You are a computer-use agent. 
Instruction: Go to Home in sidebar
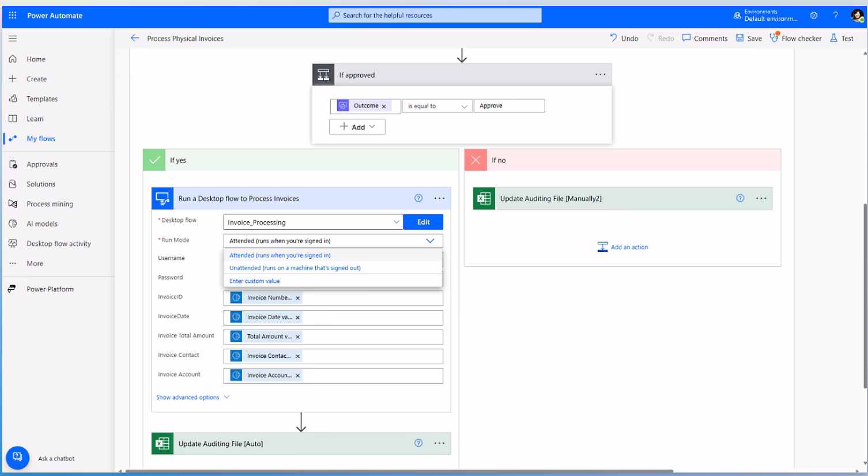(x=36, y=59)
